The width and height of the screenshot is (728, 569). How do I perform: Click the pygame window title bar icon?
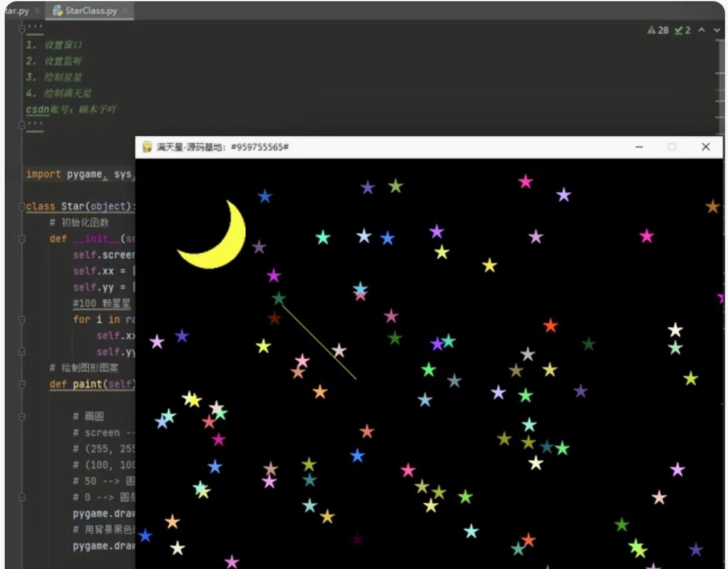click(x=147, y=147)
